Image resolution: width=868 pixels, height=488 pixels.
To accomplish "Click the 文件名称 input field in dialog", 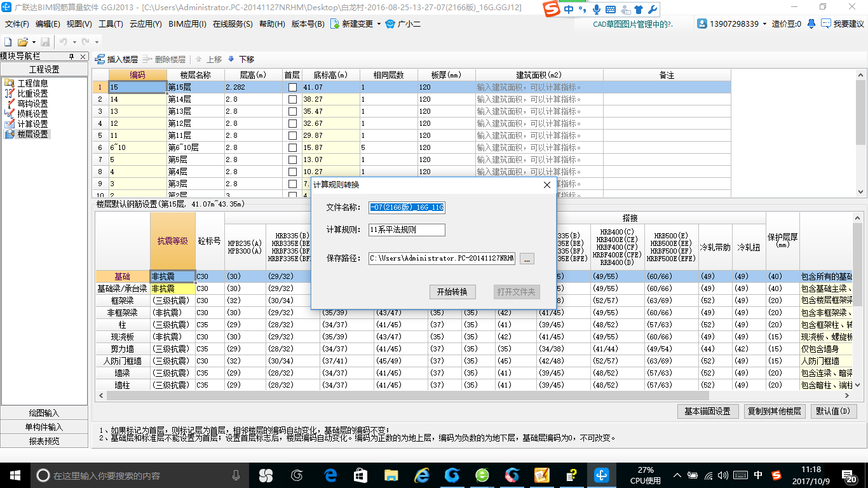I will 407,207.
